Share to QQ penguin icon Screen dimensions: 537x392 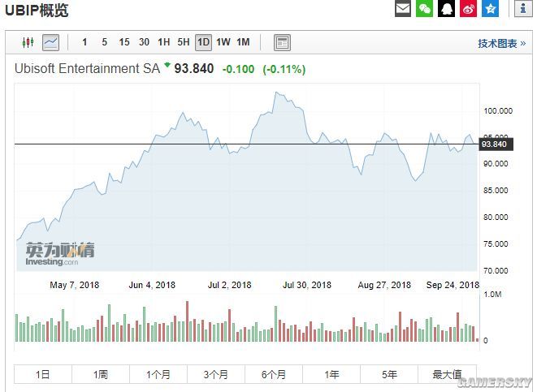(446, 8)
